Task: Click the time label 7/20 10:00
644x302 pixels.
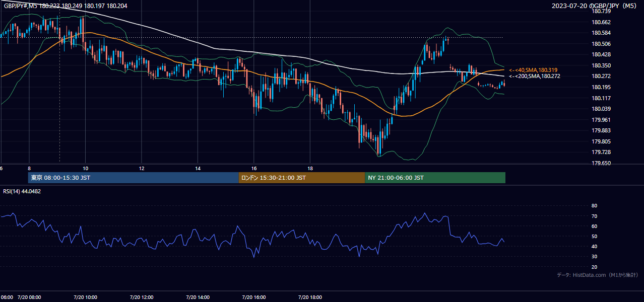Action: [x=85, y=297]
